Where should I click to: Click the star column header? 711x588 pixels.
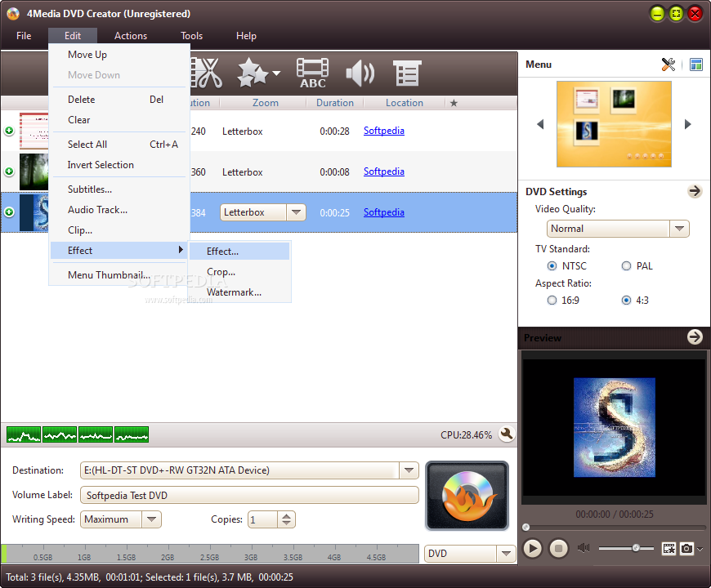[454, 103]
